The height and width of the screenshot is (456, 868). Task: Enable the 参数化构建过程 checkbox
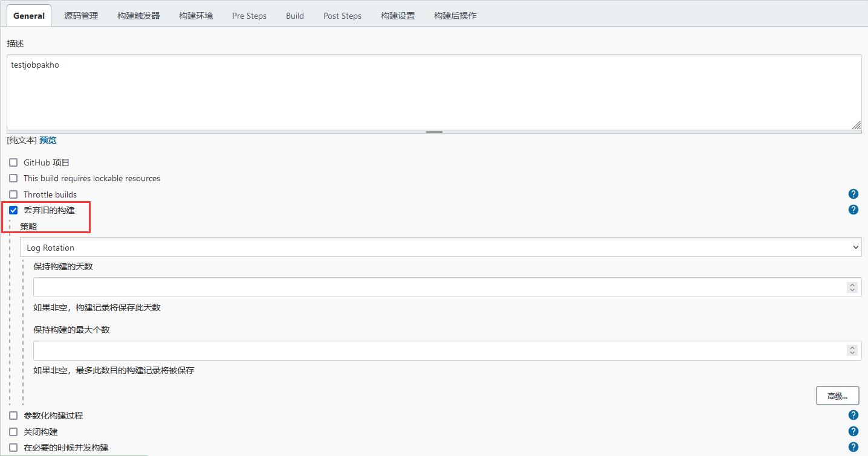(x=13, y=416)
